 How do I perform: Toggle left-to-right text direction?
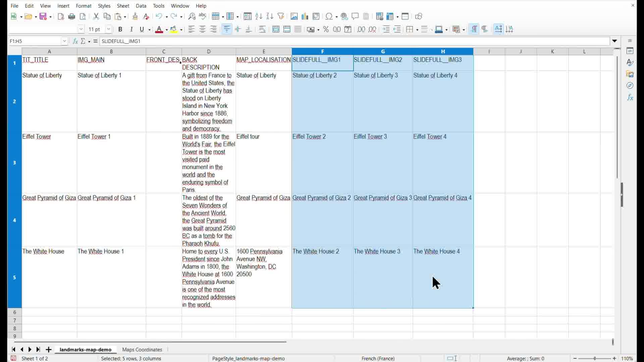tap(474, 29)
